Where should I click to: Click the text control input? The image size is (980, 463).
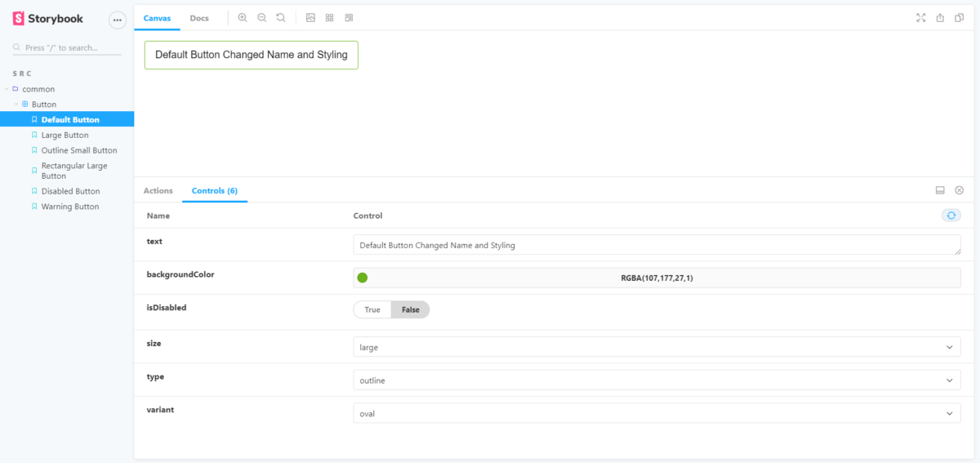(657, 245)
